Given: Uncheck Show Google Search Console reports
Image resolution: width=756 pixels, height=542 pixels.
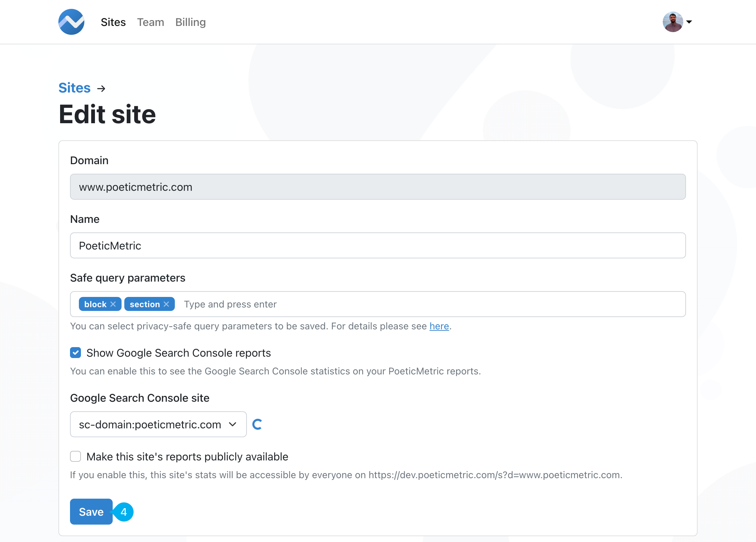Looking at the screenshot, I should [75, 353].
